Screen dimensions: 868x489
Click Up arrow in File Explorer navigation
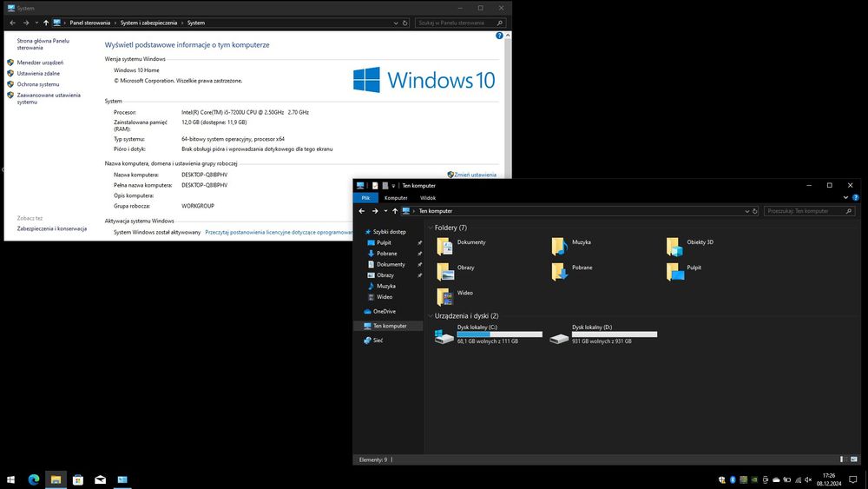395,211
